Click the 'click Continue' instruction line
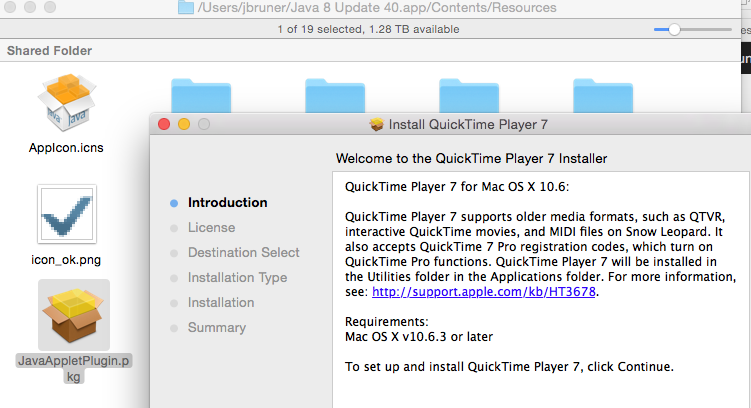751x408 pixels. [509, 367]
